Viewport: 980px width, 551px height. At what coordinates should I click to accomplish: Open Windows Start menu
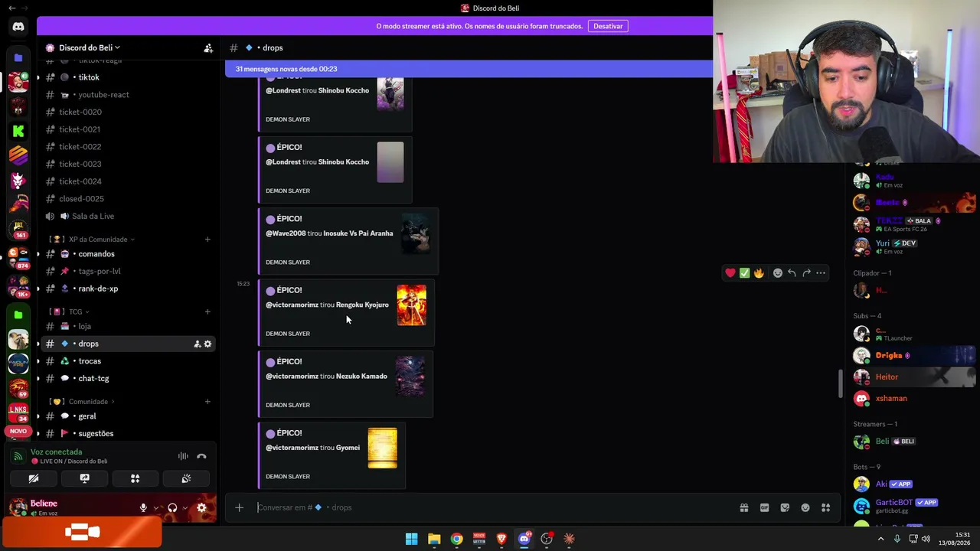click(x=411, y=539)
